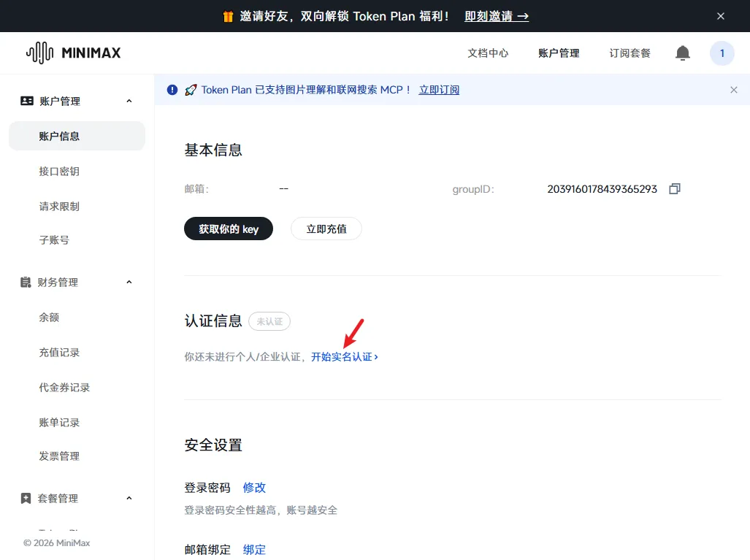Select 账户信息 in sidebar
Viewport: 750px width, 560px height.
tap(77, 136)
